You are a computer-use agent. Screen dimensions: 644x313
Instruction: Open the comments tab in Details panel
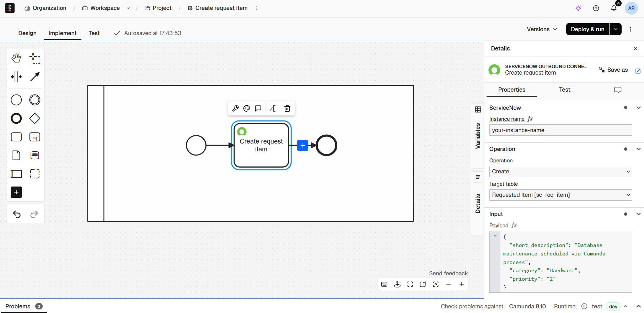pyautogui.click(x=618, y=90)
